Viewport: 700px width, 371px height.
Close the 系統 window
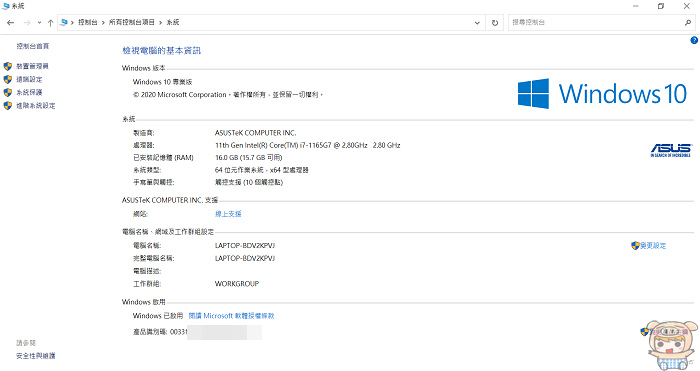687,6
